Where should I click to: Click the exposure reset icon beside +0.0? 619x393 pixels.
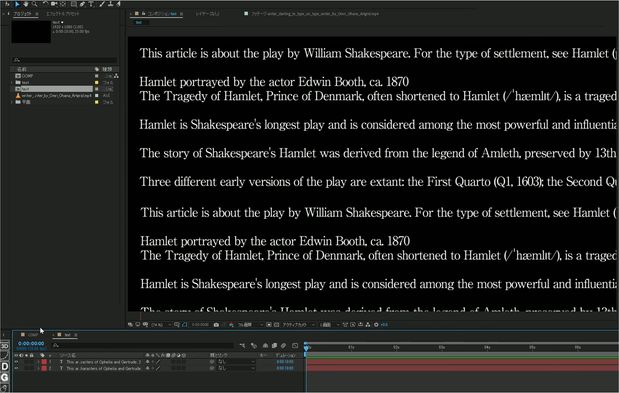coord(376,325)
